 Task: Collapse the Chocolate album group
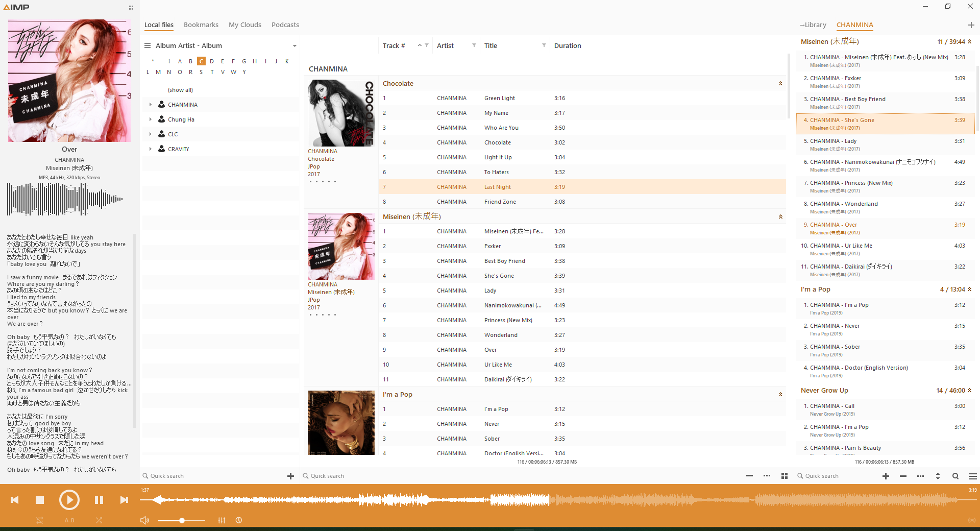tap(780, 84)
